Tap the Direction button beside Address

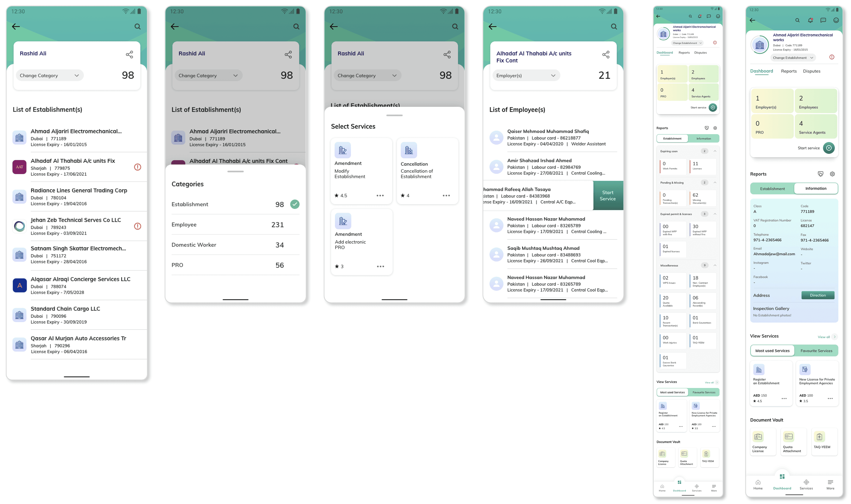point(817,296)
